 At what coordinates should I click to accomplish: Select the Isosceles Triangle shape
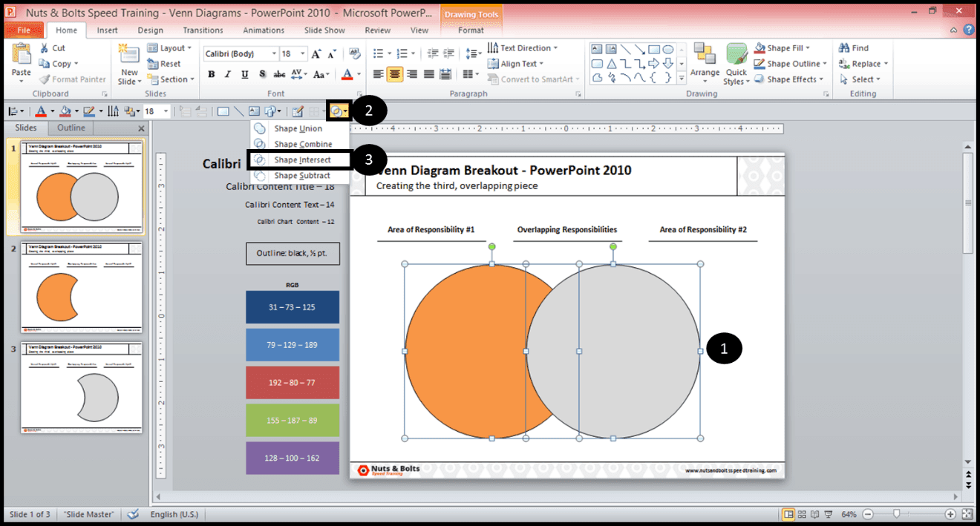(612, 63)
